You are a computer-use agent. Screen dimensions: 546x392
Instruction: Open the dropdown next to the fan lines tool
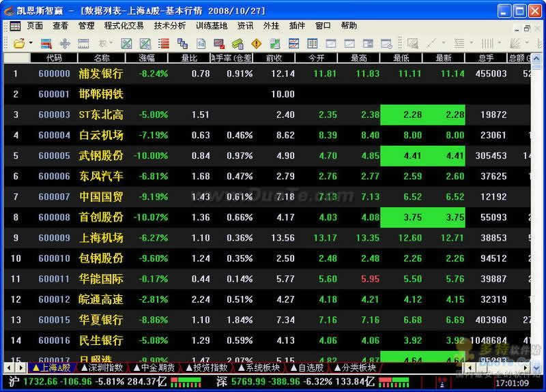coord(527,43)
